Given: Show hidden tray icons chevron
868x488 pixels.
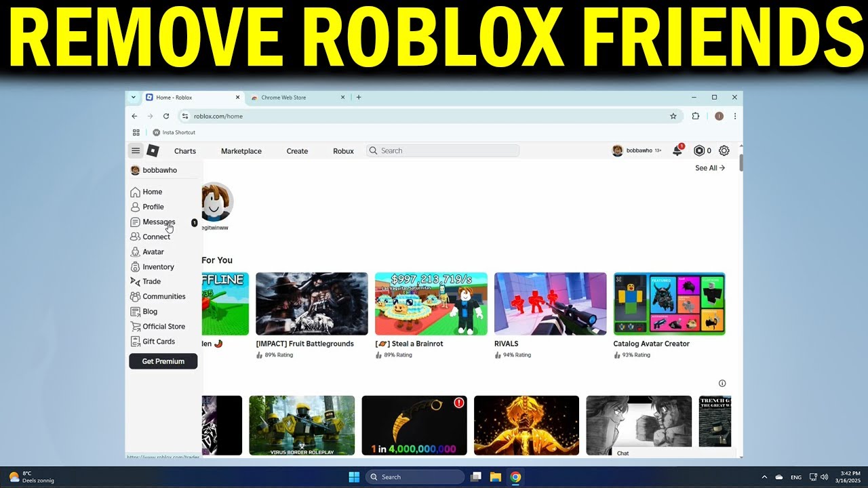Looking at the screenshot, I should coord(764,477).
